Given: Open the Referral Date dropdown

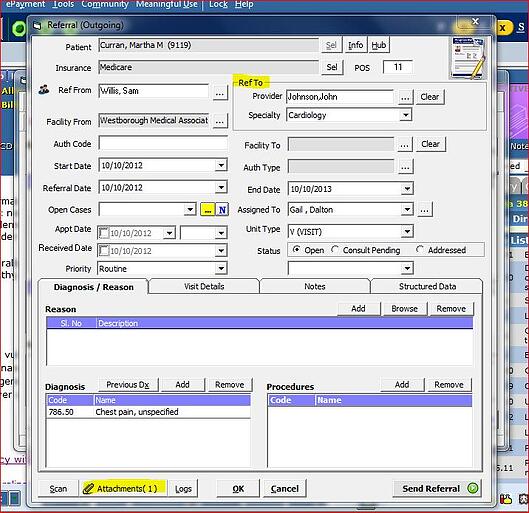Looking at the screenshot, I should 221,187.
